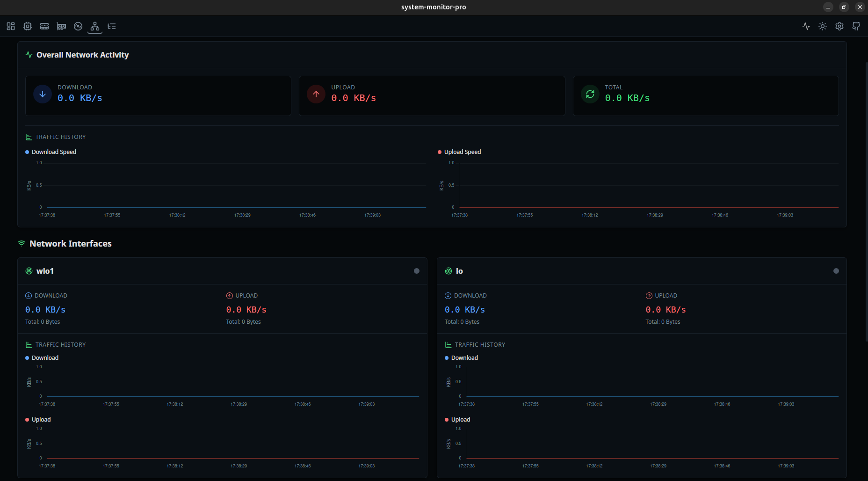Open the Processes list icon
868x481 pixels.
tap(112, 26)
